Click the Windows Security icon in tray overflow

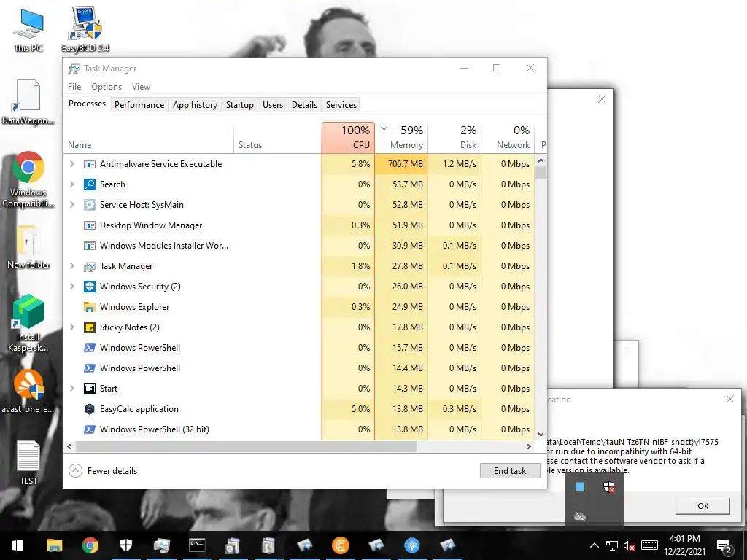(x=609, y=487)
